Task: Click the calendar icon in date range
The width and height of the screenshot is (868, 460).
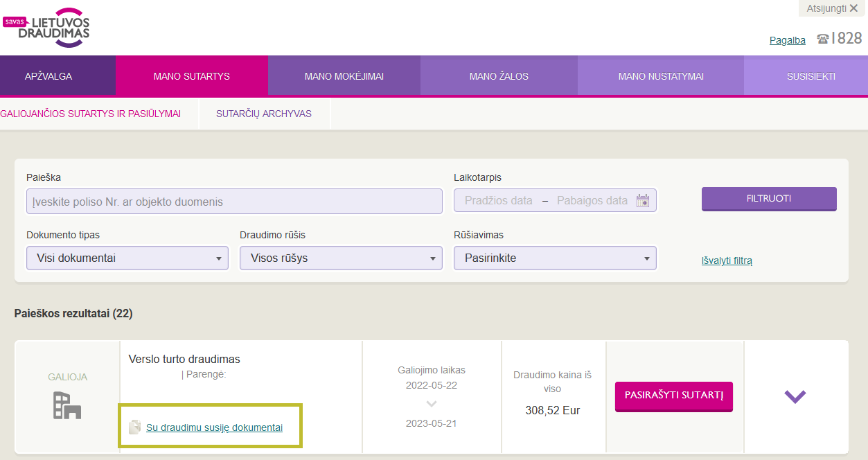Action: [643, 201]
